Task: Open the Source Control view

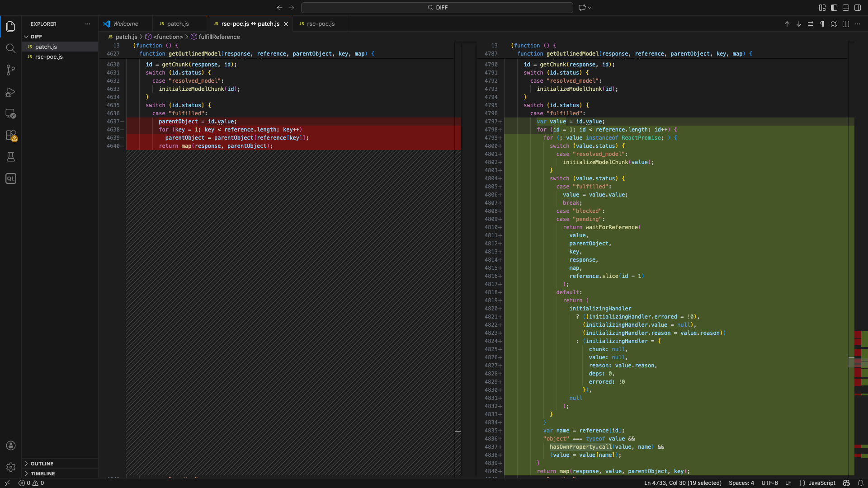Action: pyautogui.click(x=10, y=70)
